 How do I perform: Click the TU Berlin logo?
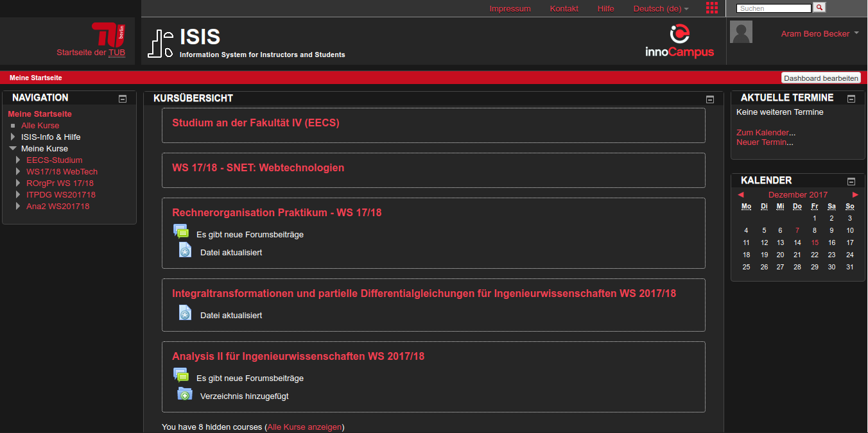coord(108,34)
